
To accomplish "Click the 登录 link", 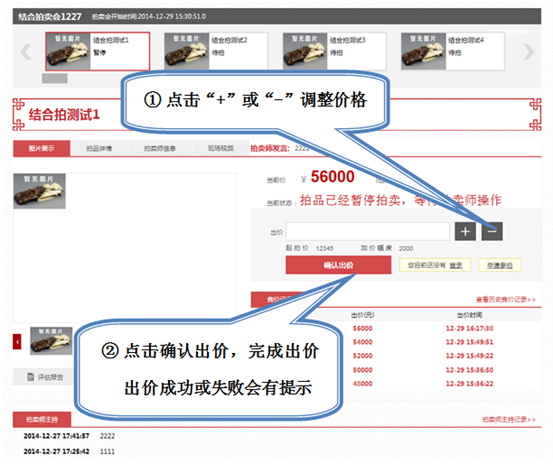I will pyautogui.click(x=456, y=265).
